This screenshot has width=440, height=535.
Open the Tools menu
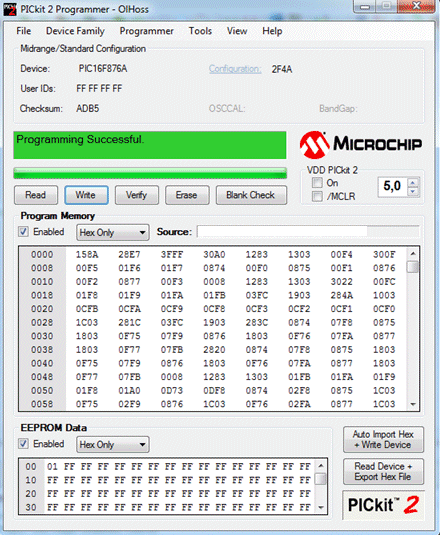(x=200, y=31)
